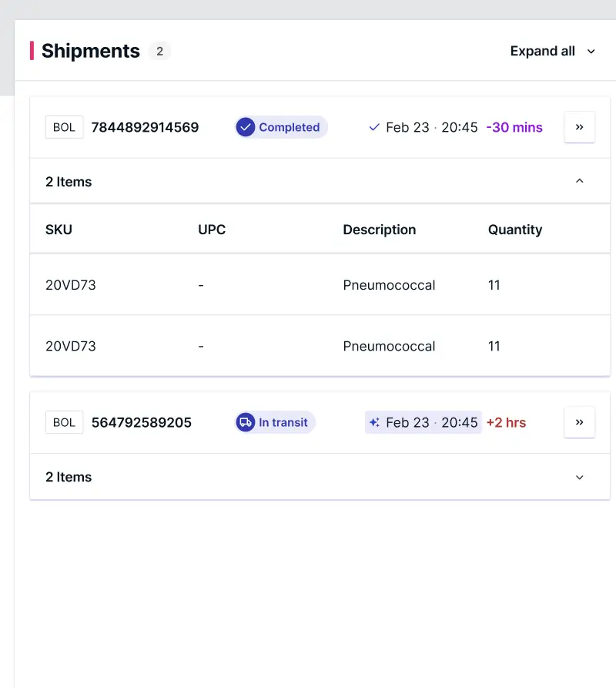Sort by the SKU column header
The height and width of the screenshot is (688, 616).
59,230
